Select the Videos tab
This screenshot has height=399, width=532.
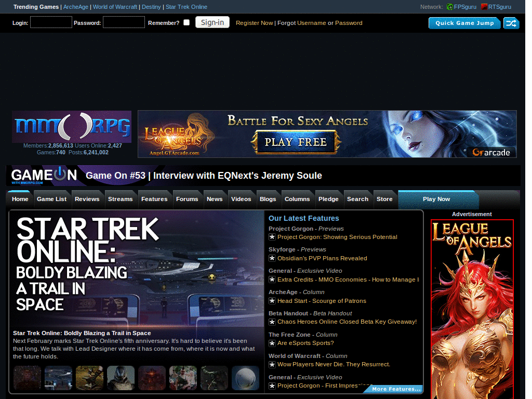241,199
